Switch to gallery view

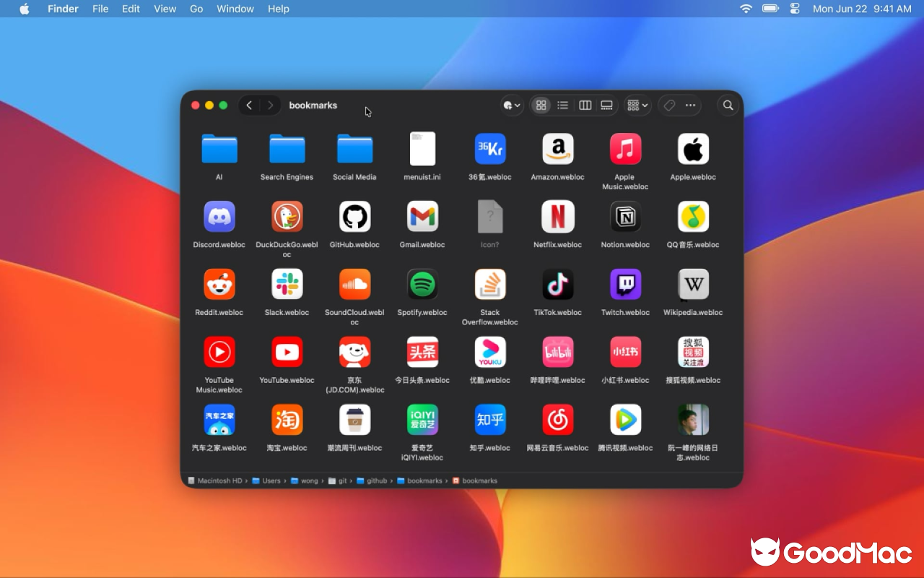coord(606,105)
